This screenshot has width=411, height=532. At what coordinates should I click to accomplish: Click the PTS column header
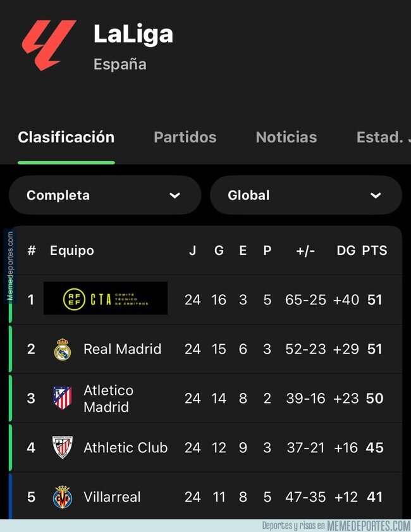tap(374, 251)
